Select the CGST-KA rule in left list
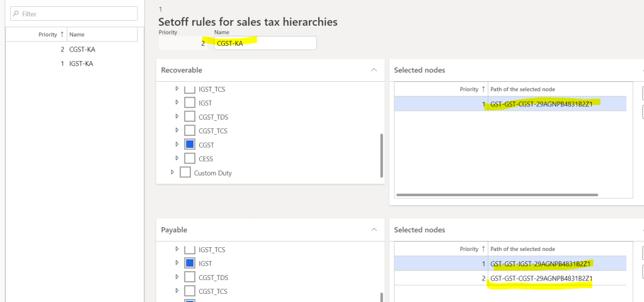Viewport: 644px width, 302px height. (x=82, y=49)
